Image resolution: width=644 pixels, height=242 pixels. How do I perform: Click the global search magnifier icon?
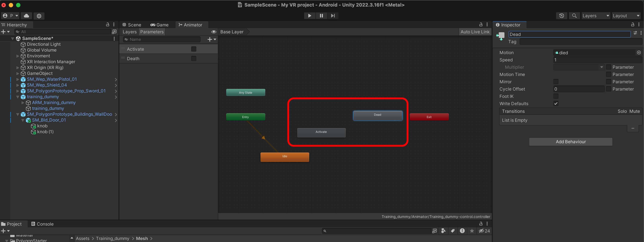(x=574, y=16)
